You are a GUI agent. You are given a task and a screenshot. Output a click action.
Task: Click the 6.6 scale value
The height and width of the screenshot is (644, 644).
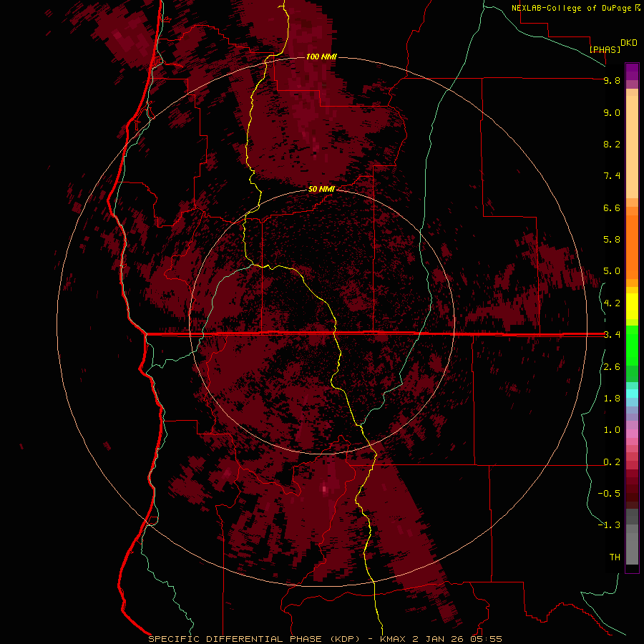pos(612,208)
